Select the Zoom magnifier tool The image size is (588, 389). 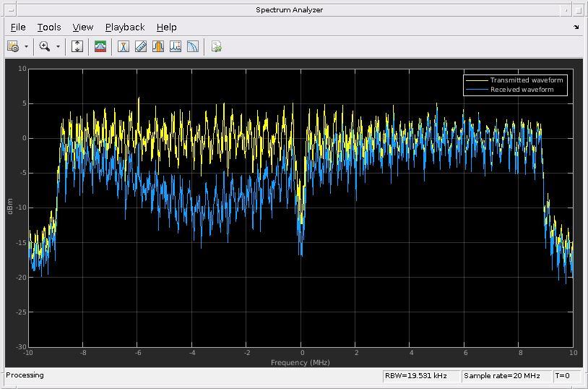pos(45,46)
